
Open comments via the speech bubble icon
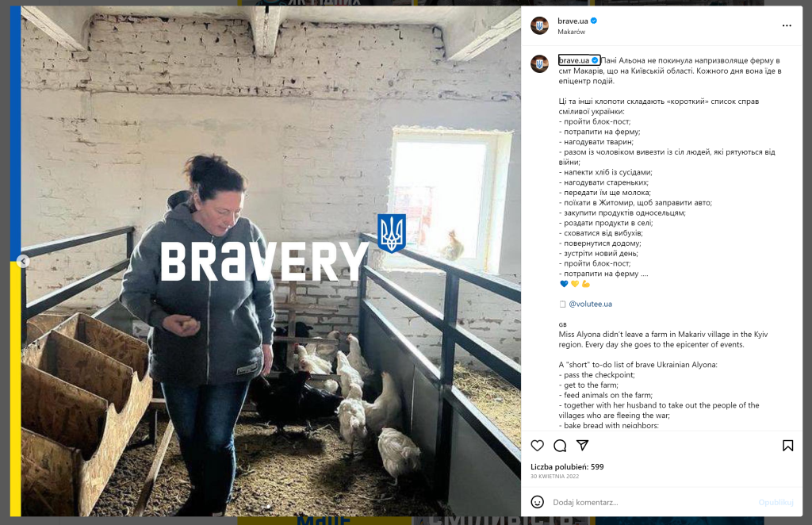coord(560,445)
